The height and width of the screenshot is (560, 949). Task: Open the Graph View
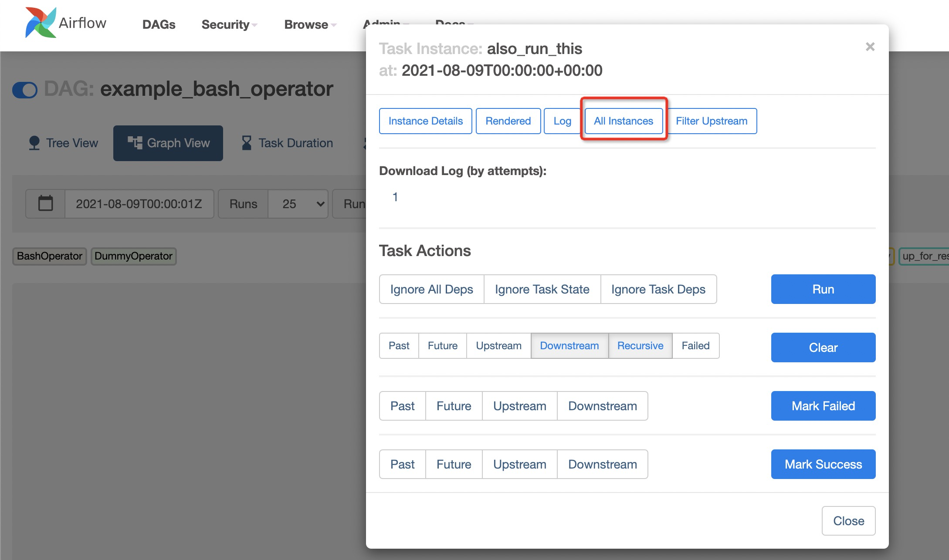tap(168, 143)
